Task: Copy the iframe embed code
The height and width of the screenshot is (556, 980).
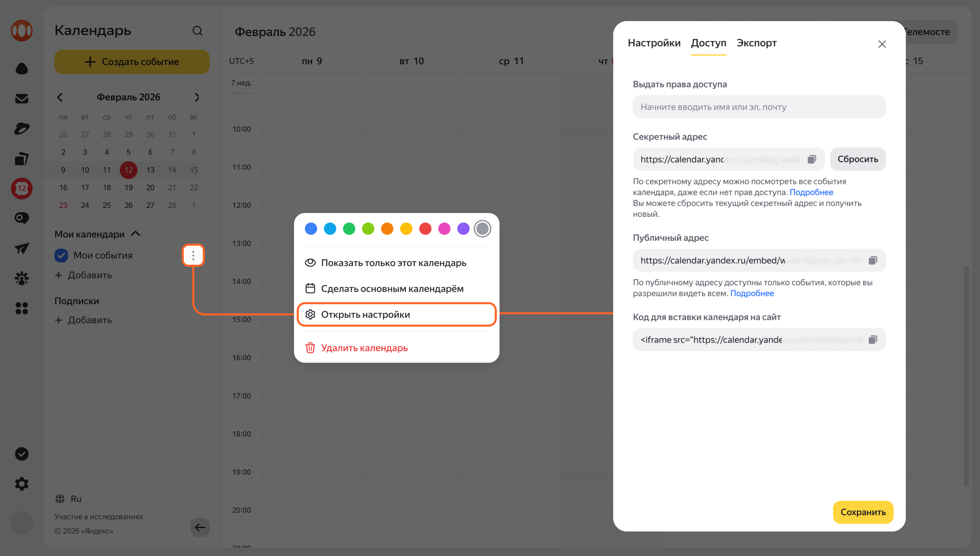Action: 873,340
